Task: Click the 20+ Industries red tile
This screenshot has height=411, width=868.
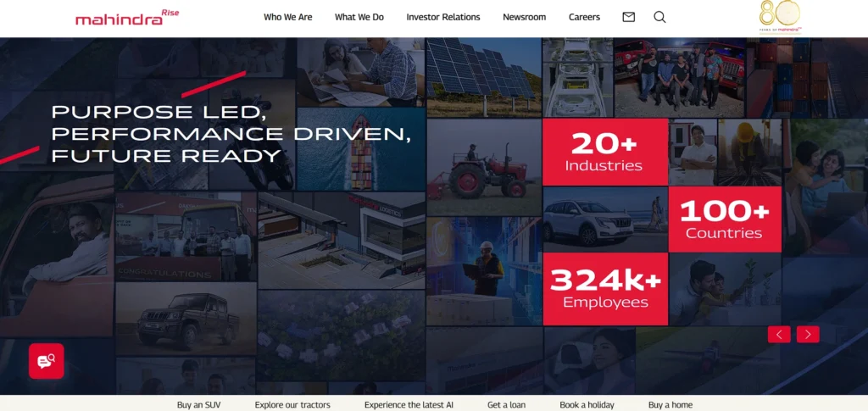Action: point(605,152)
